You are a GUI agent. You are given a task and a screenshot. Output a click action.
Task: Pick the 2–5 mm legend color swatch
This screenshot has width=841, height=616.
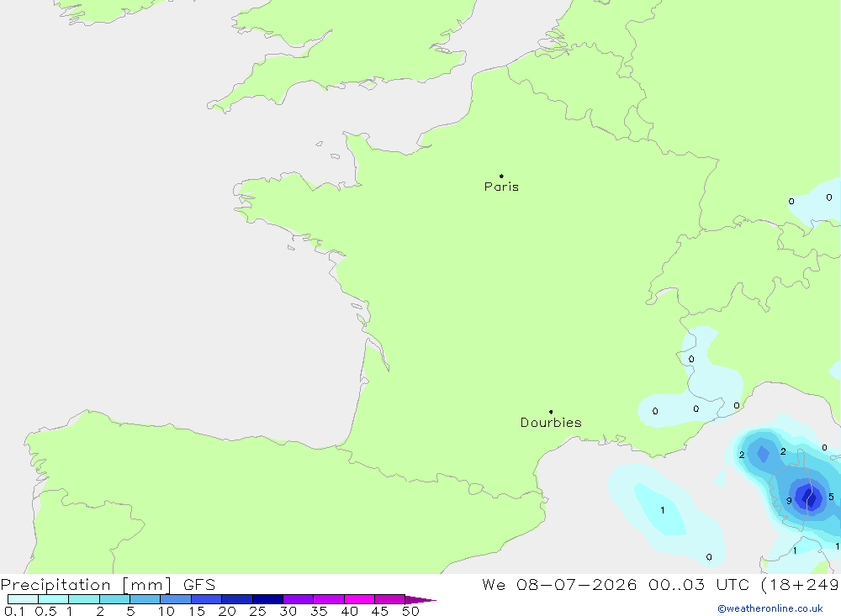pyautogui.click(x=114, y=599)
